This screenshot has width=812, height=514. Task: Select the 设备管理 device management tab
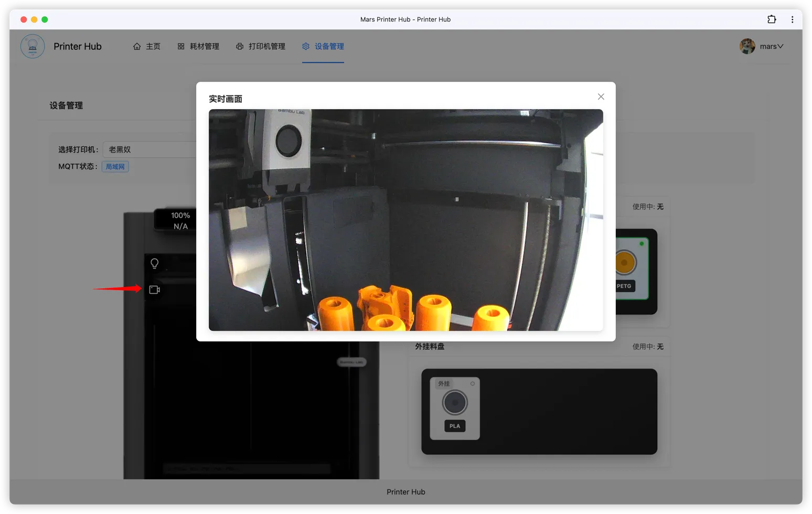[323, 46]
